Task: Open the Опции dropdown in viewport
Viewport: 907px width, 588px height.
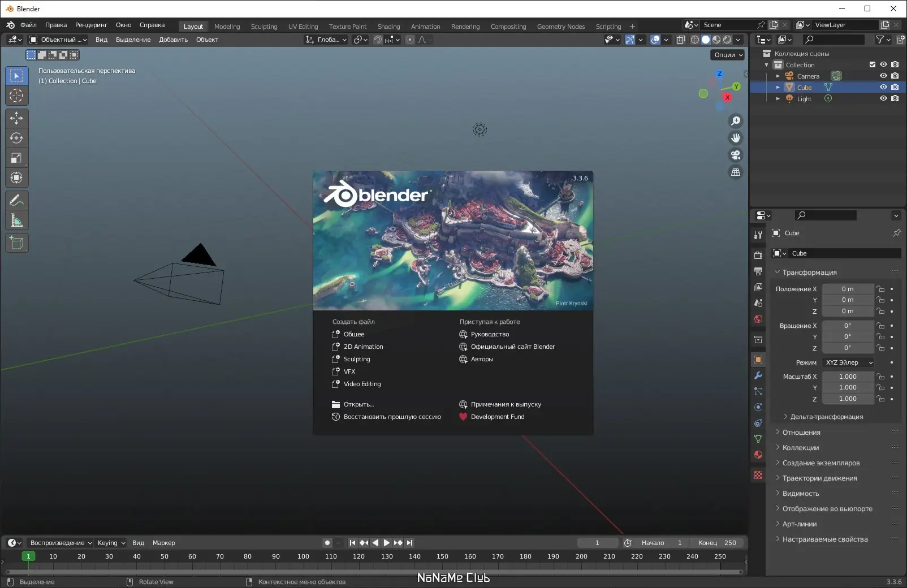Action: (x=728, y=55)
